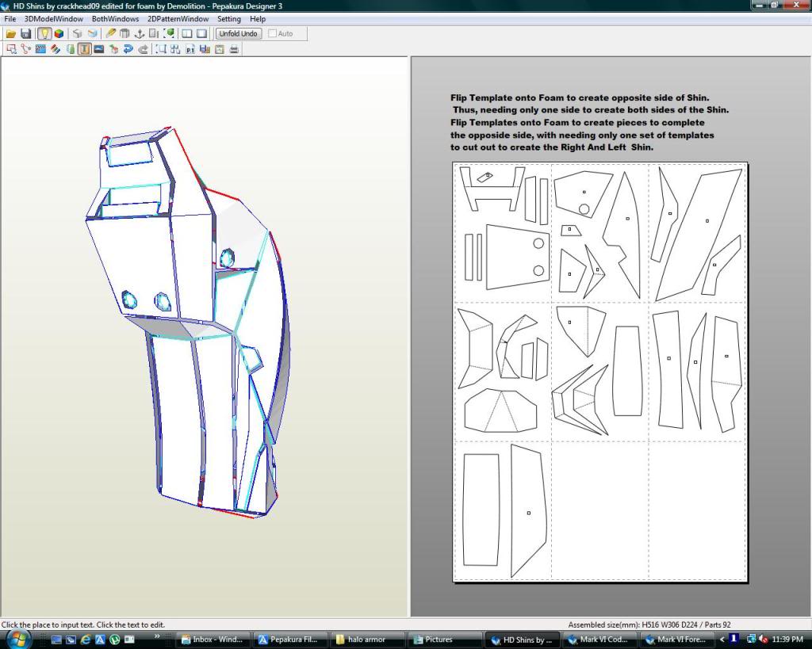The image size is (812, 649).
Task: Select the colored pencils edge color tool
Action: pos(56,49)
